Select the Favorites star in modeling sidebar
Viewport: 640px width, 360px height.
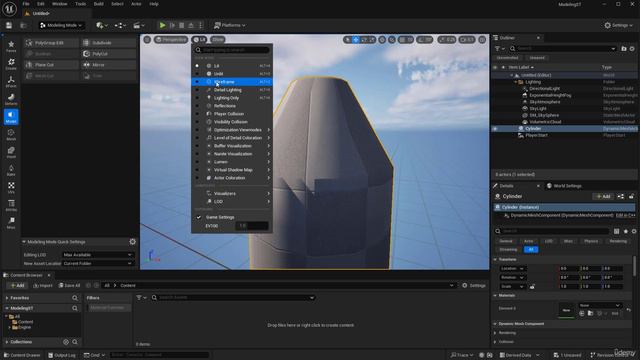coord(11,46)
